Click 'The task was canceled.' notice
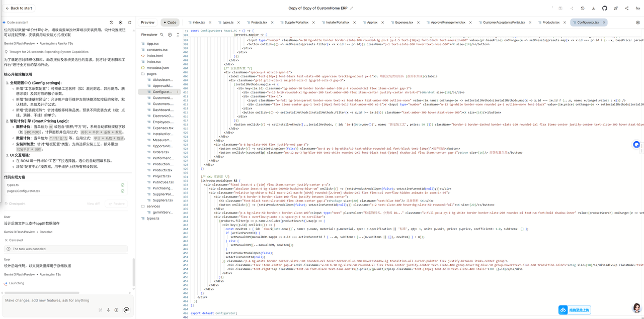This screenshot has width=644, height=319. (x=65, y=249)
